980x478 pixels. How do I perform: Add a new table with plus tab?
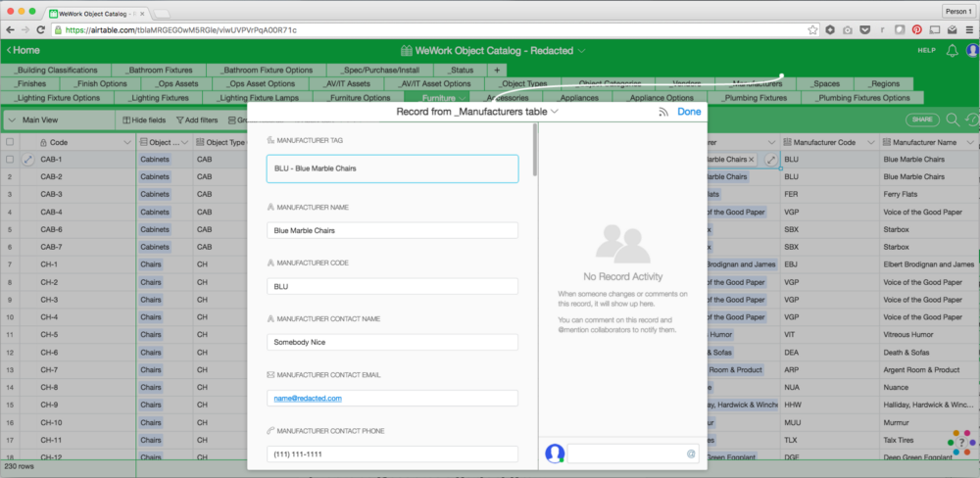click(x=497, y=70)
